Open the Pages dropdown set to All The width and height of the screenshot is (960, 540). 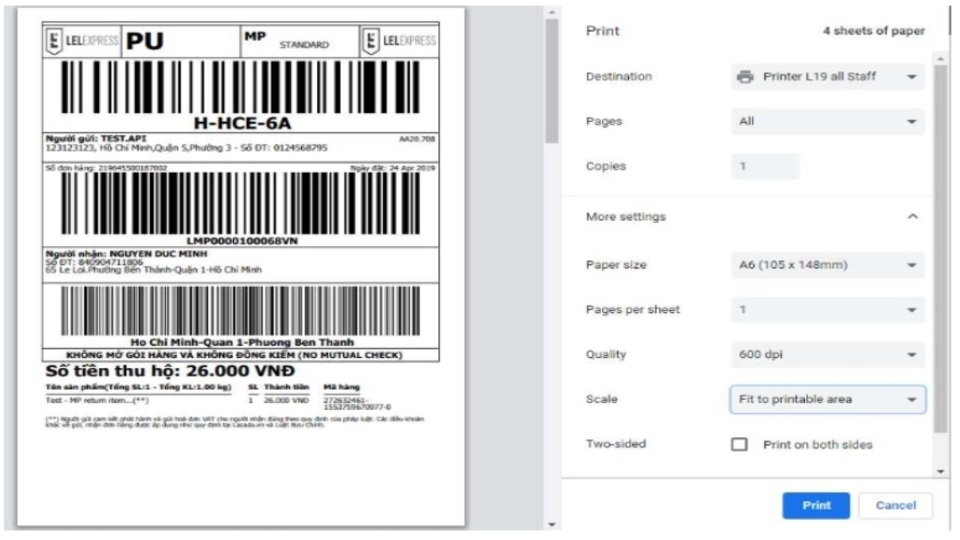point(827,121)
